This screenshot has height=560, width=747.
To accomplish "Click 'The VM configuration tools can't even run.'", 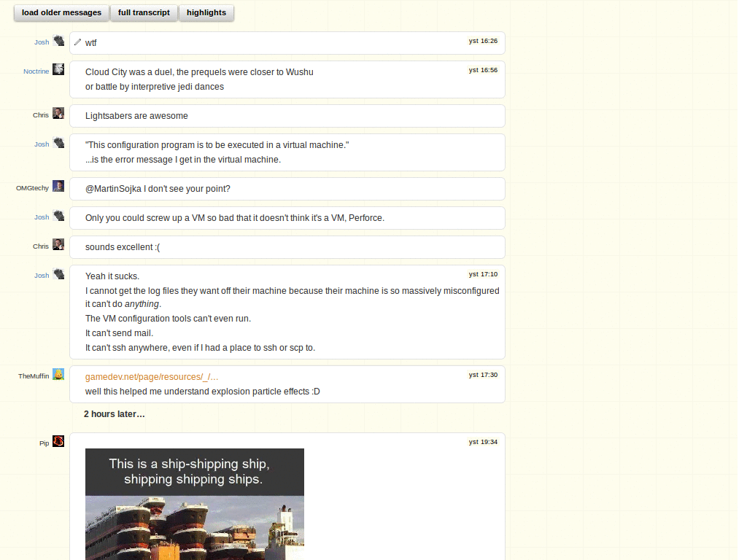I will 168,319.
